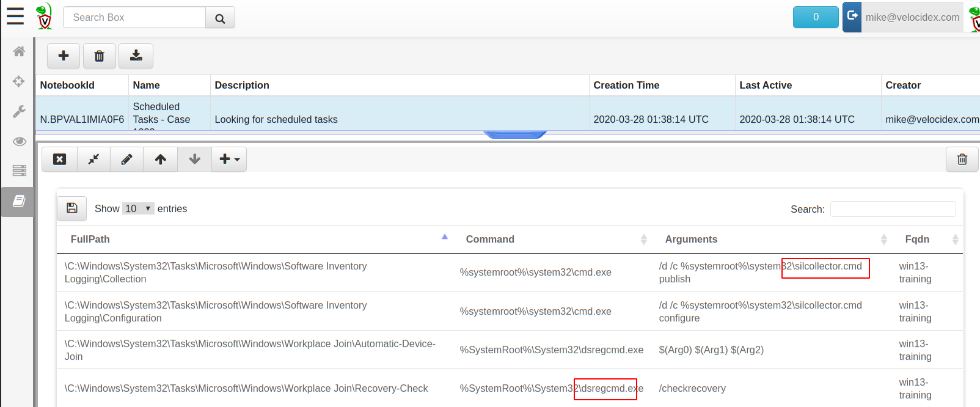The height and width of the screenshot is (407, 980).
Task: Add a new notebook with plus button
Action: 64,56
